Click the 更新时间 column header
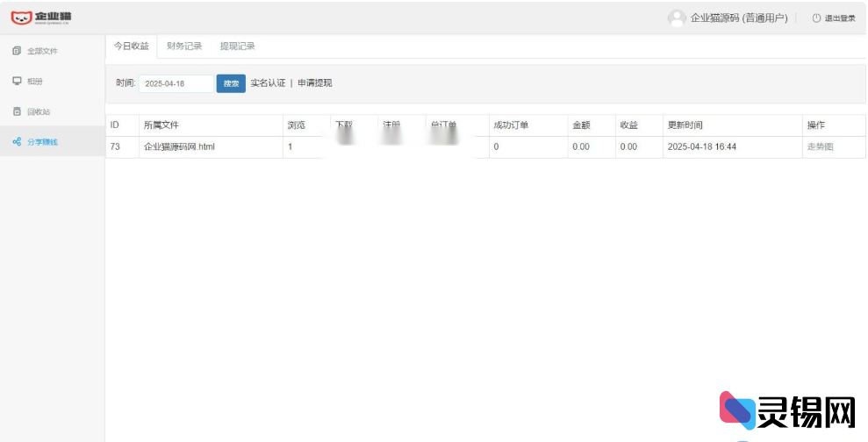Image resolution: width=868 pixels, height=442 pixels. [x=685, y=125]
